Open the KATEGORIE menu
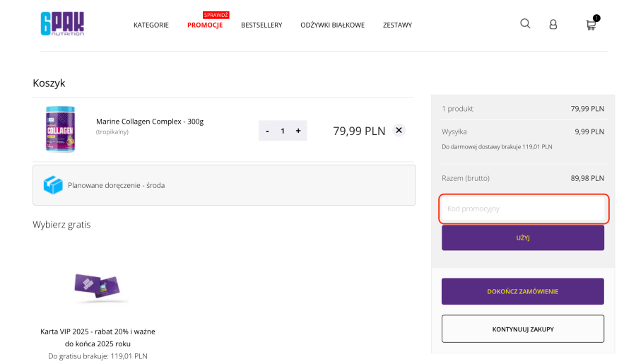Image resolution: width=636 pixels, height=364 pixels. [x=151, y=25]
